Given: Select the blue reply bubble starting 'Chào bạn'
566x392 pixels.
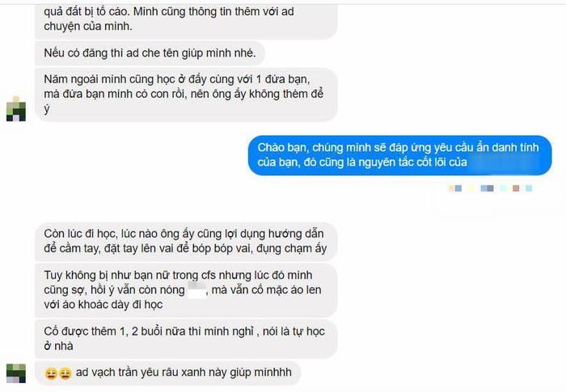Looking at the screenshot, I should [400, 155].
